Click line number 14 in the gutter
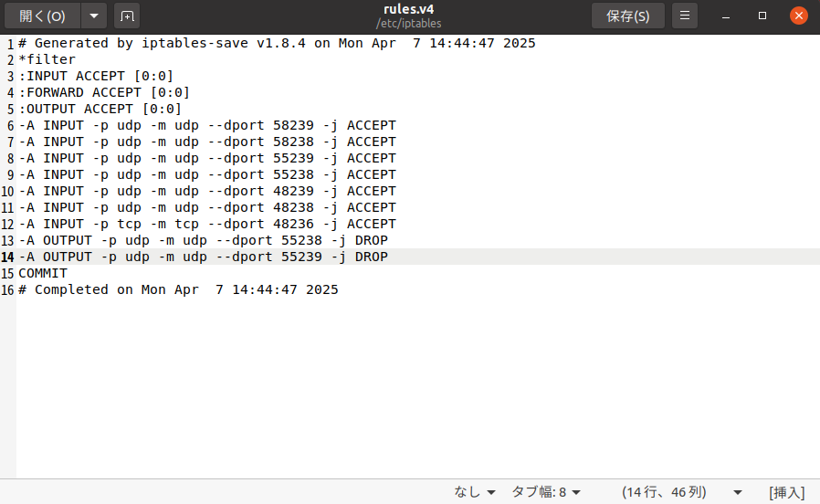 click(x=7, y=257)
